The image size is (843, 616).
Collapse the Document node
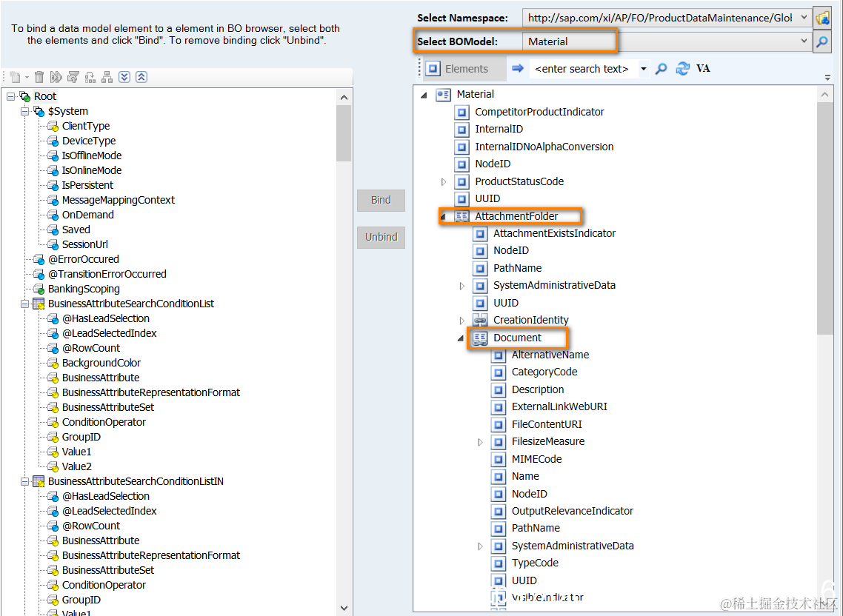pyautogui.click(x=461, y=338)
